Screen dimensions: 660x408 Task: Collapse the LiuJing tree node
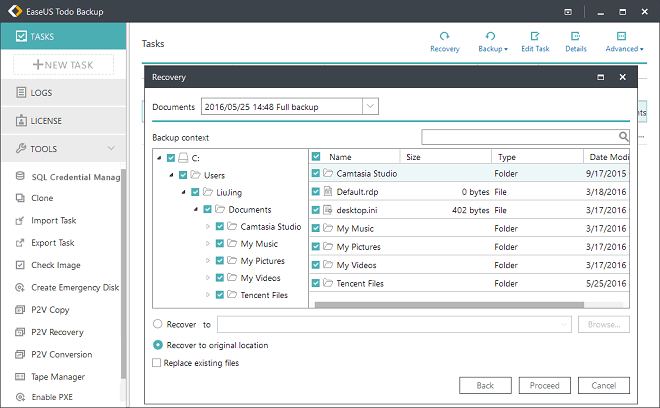(x=184, y=192)
